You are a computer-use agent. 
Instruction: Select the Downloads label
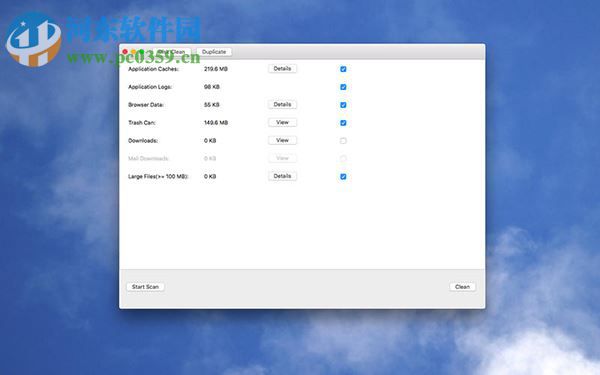click(x=143, y=141)
